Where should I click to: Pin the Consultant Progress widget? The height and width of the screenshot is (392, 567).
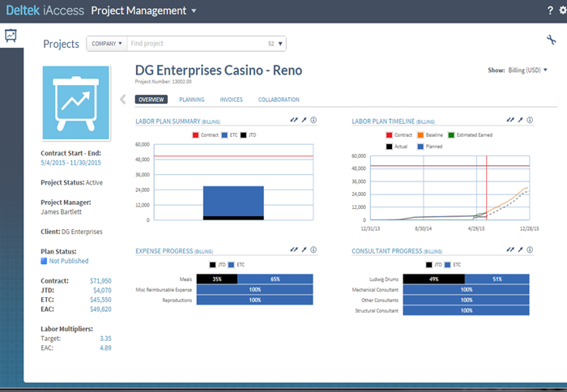[x=520, y=249]
